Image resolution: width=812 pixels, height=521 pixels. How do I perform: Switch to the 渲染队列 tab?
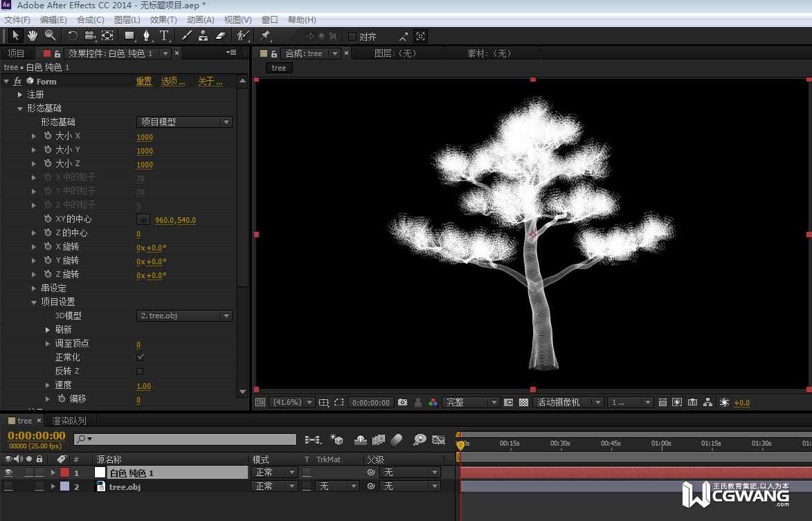click(x=69, y=421)
